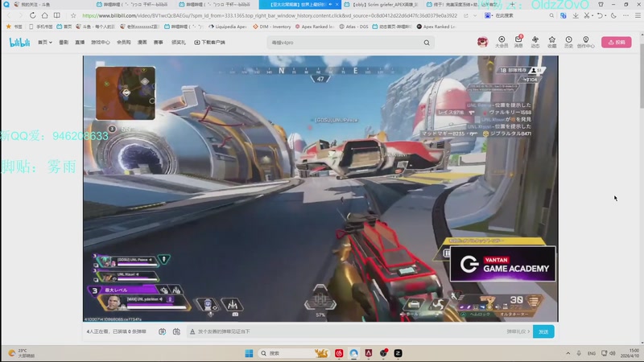Open 漫画 in bilibili navigation
The height and width of the screenshot is (362, 644).
(x=142, y=43)
